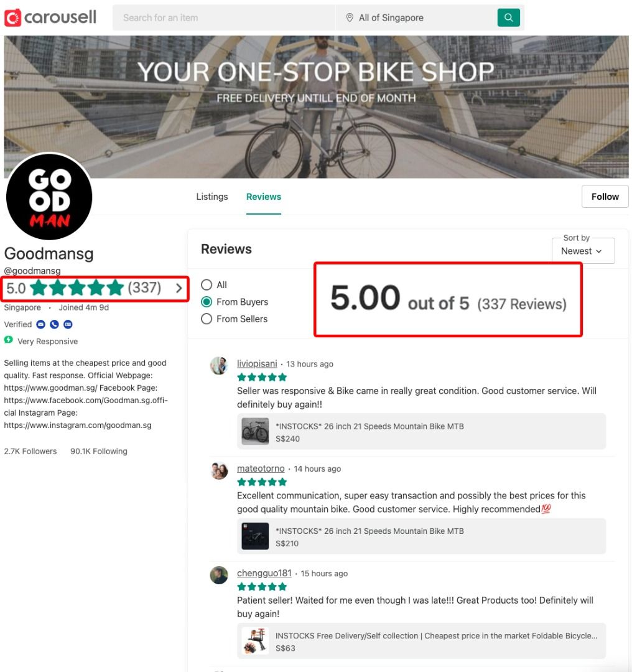
Task: Click the phone verified badge icon
Action: coord(54,324)
